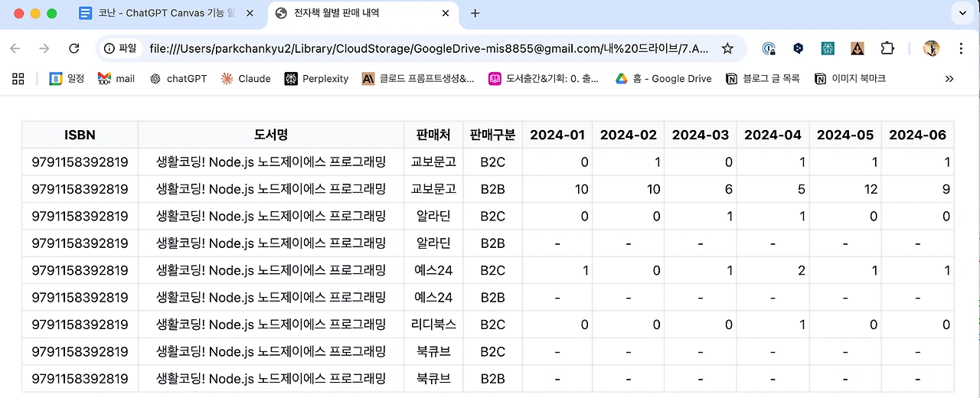980x398 pixels.
Task: Click the first extension icon beside the star
Action: (x=769, y=48)
